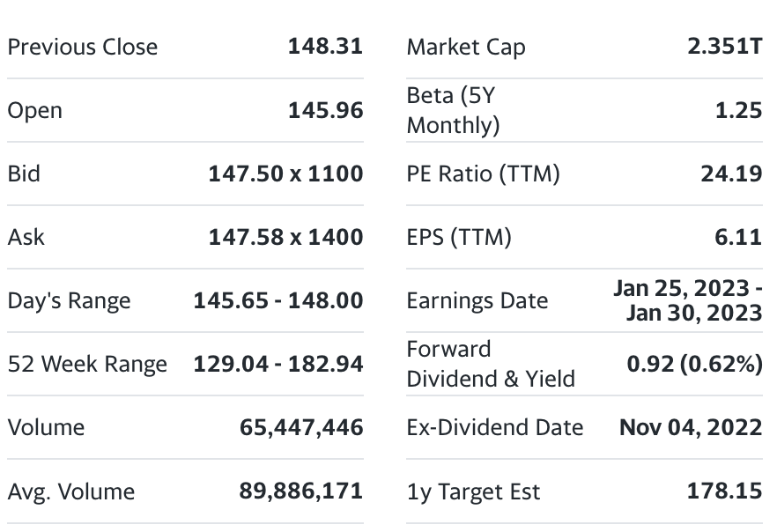Click the Beta value 1.25
The height and width of the screenshot is (532, 777).
[x=739, y=110]
